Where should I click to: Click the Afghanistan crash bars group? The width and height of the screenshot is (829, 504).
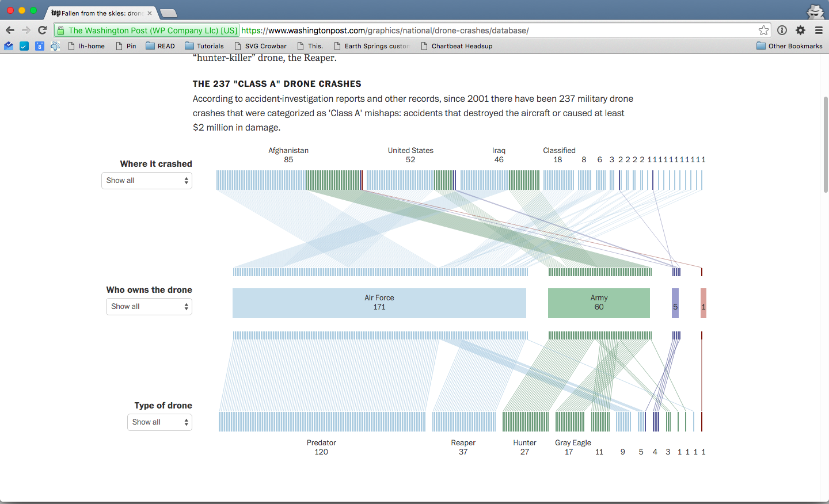290,180
